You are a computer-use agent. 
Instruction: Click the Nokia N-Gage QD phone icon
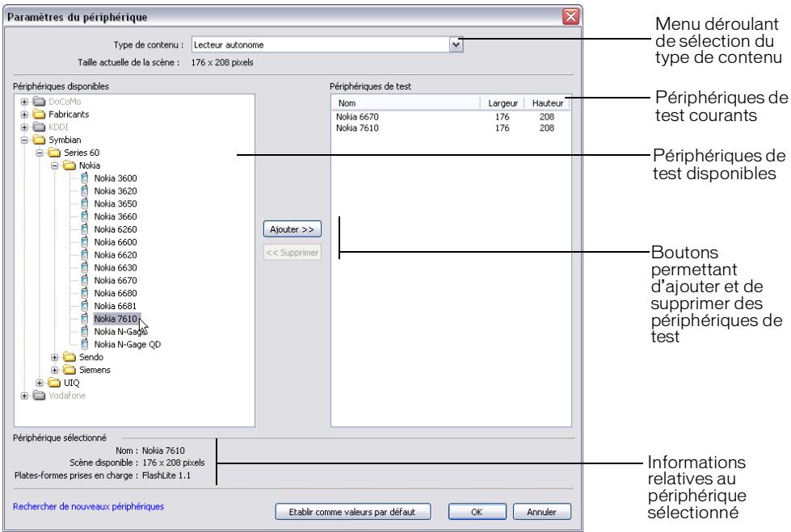click(x=85, y=345)
